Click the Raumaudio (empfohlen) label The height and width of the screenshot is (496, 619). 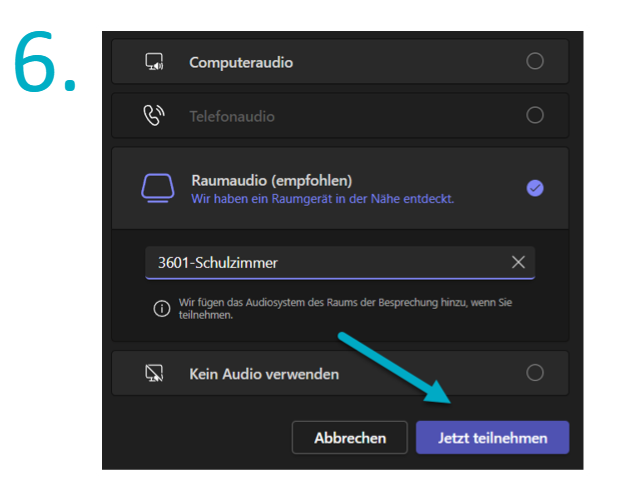[x=272, y=180]
